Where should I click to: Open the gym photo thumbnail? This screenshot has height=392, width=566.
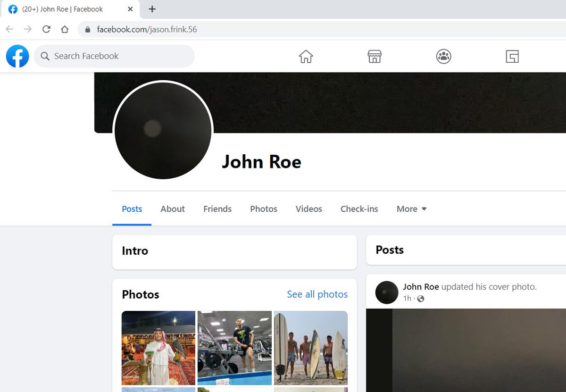click(x=234, y=348)
